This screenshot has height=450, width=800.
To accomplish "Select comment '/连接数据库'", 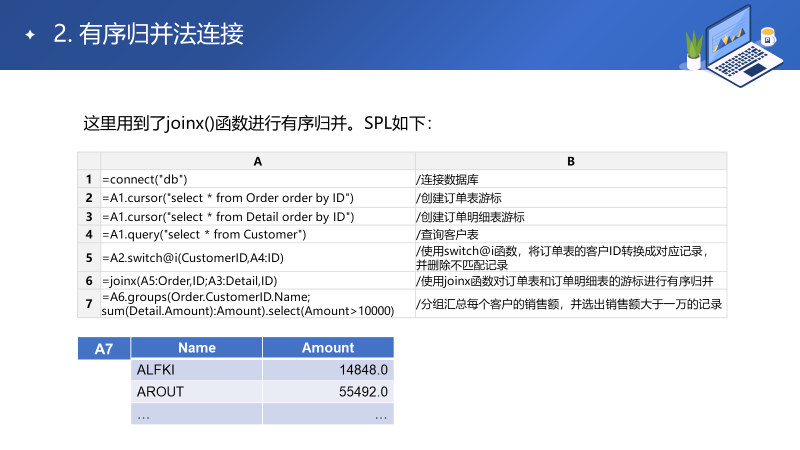I will coord(571,179).
